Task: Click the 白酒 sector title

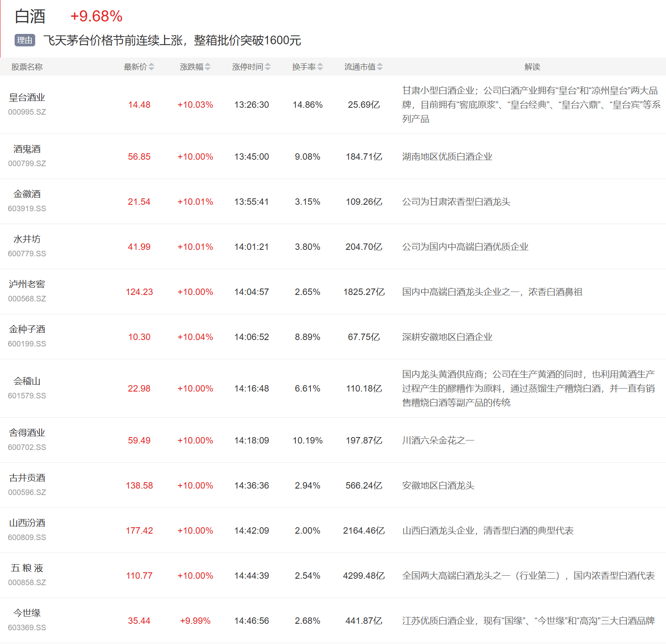Action: (x=30, y=16)
